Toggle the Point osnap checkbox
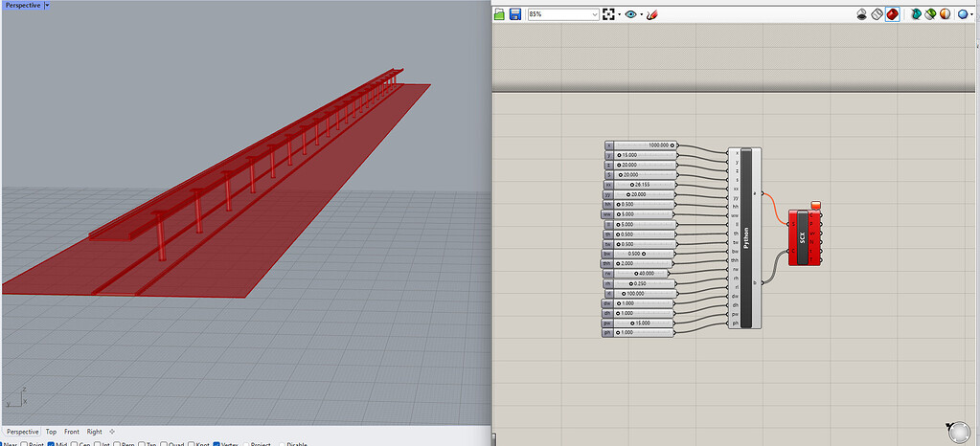The width and height of the screenshot is (980, 446). (x=24, y=445)
